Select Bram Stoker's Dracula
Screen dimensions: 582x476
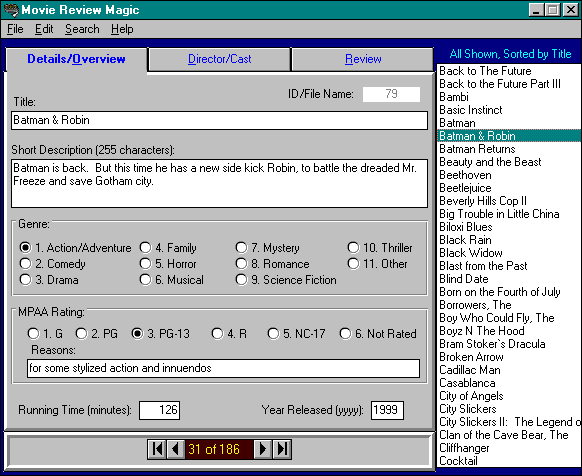pyautogui.click(x=509, y=343)
